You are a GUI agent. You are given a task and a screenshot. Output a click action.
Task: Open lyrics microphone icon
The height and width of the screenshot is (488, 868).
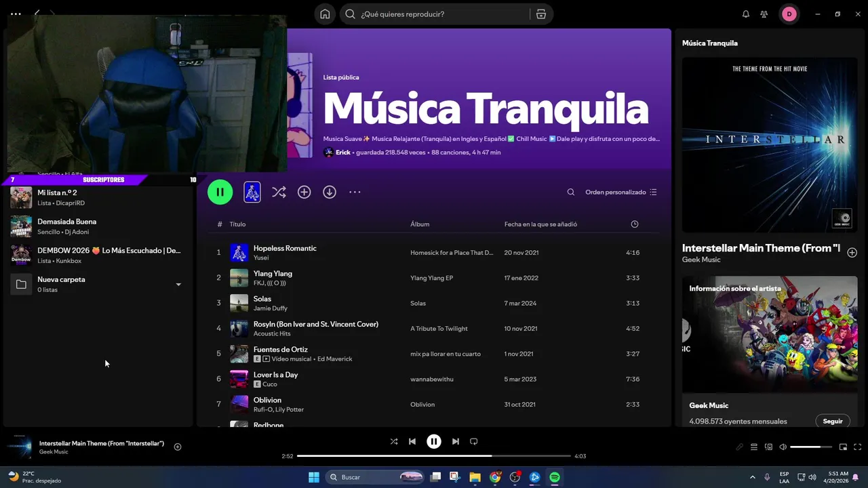point(740,447)
